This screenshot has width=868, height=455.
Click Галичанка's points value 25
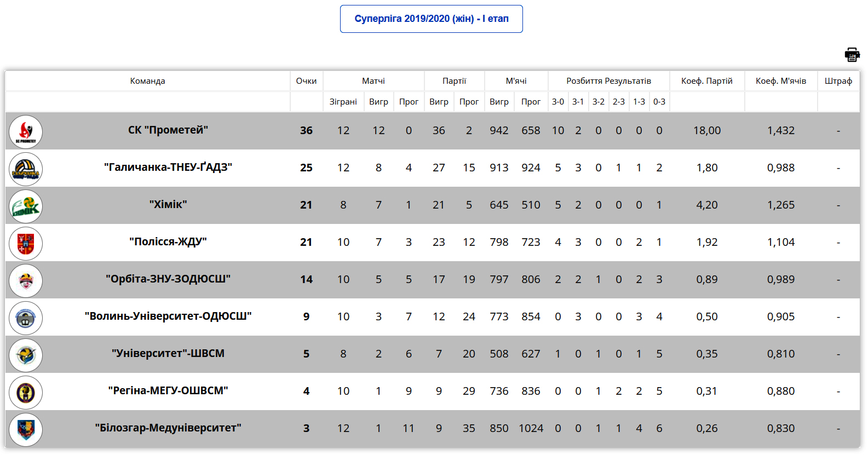pyautogui.click(x=306, y=168)
